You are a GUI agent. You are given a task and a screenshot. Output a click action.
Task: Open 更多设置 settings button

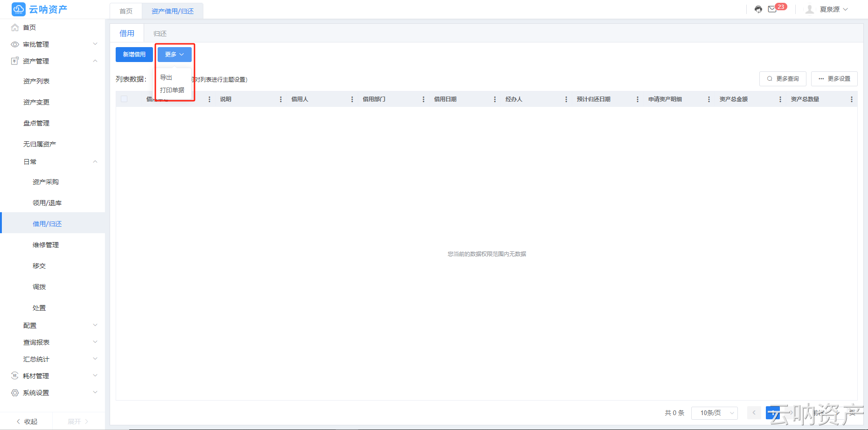click(x=834, y=79)
